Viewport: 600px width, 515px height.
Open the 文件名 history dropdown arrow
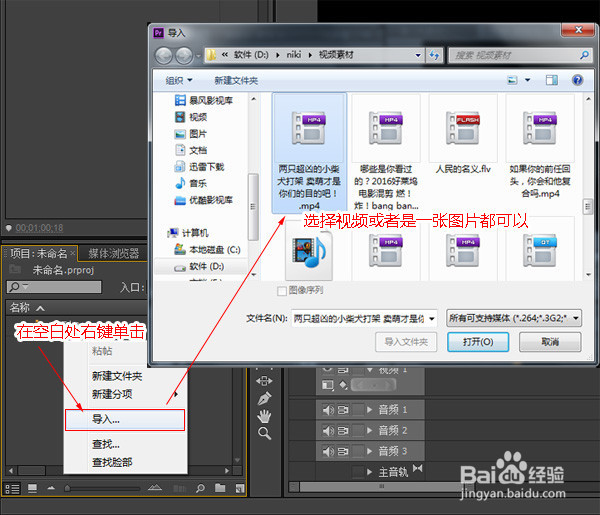[x=432, y=318]
